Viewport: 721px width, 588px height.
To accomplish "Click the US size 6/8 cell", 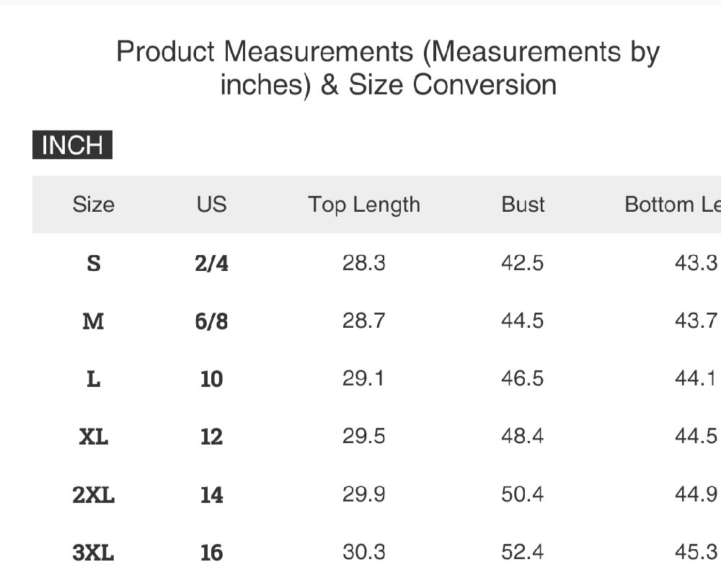I will [211, 321].
